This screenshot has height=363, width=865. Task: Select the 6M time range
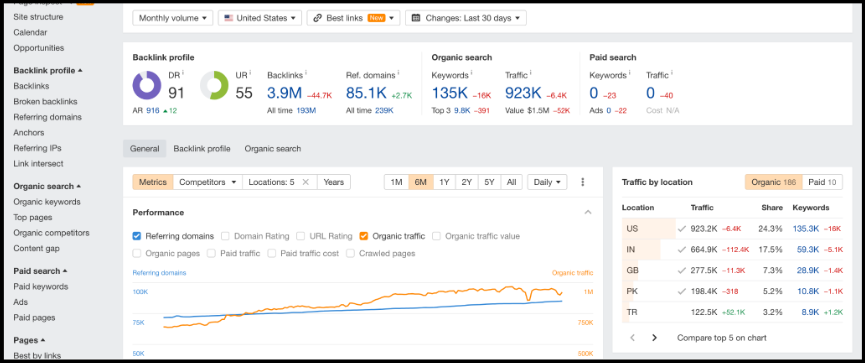(x=420, y=182)
